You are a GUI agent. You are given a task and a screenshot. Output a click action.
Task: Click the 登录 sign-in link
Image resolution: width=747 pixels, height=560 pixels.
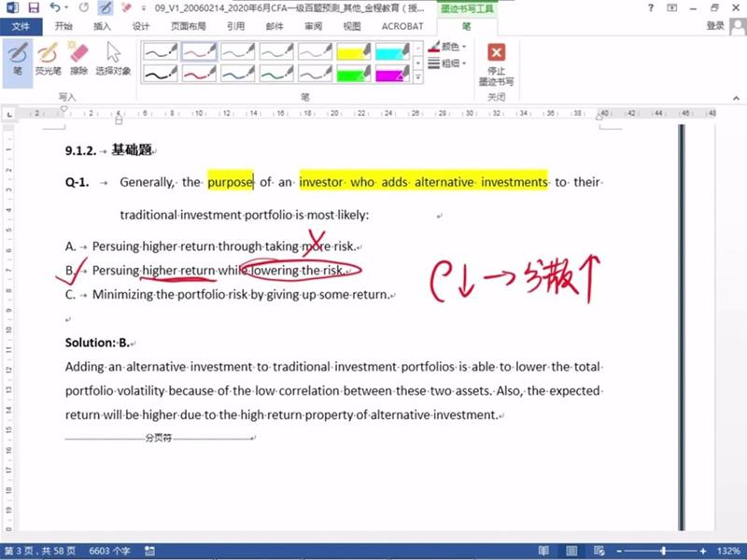tap(715, 26)
